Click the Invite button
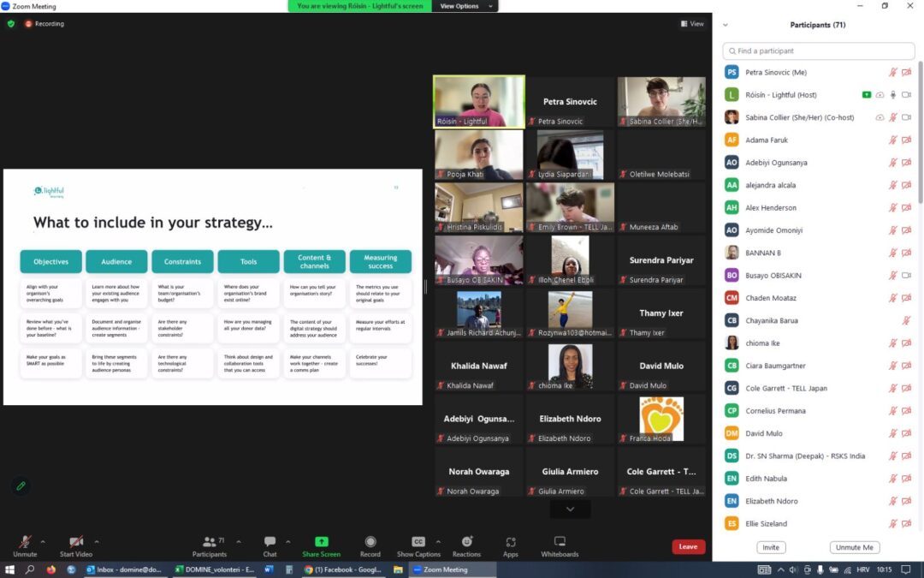 [771, 547]
